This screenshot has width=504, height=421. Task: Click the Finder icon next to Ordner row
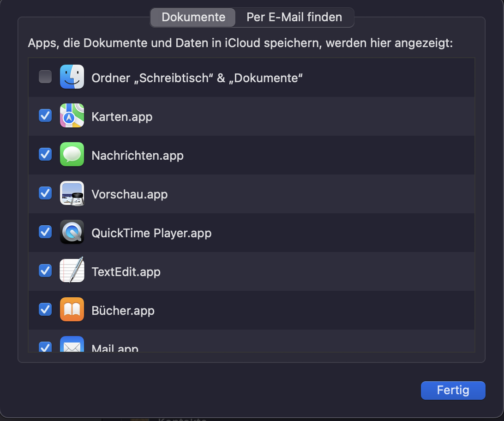point(72,77)
